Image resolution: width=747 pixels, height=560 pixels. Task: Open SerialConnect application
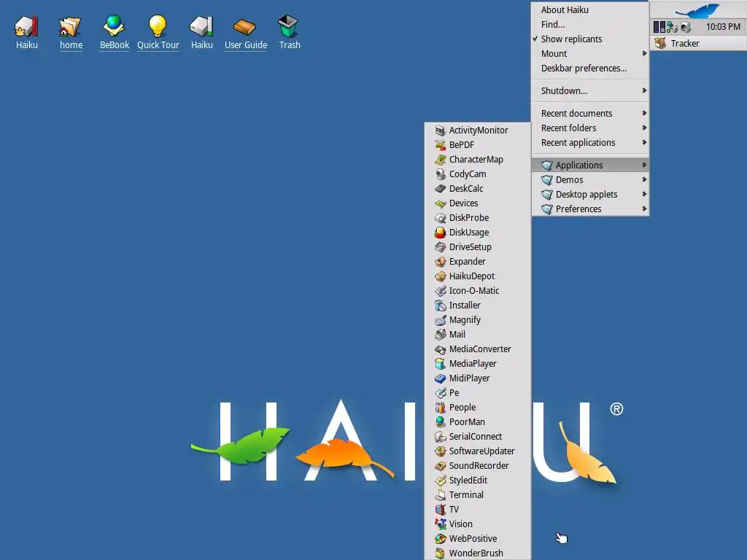[x=477, y=437]
